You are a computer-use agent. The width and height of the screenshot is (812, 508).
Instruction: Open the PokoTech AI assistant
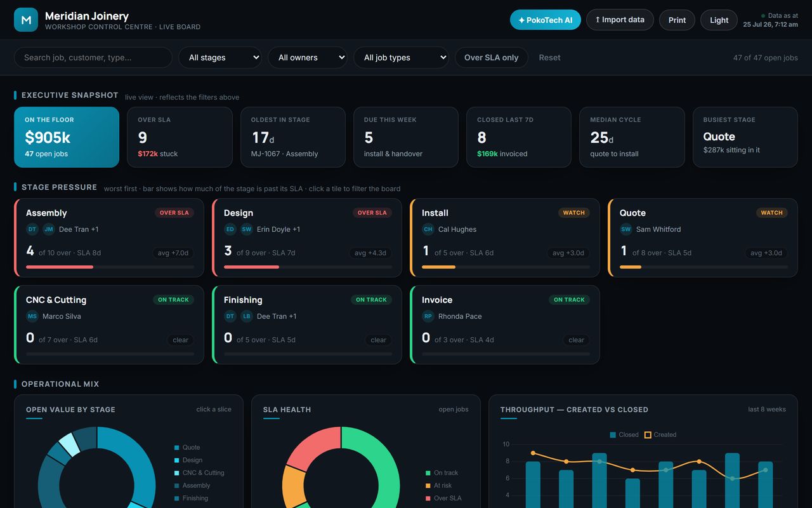[545, 20]
